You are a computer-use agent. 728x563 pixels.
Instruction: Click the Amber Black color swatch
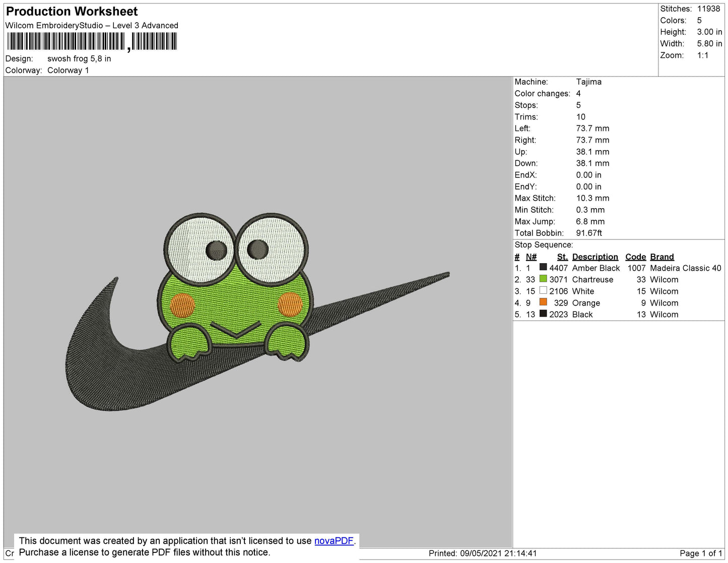click(x=543, y=267)
